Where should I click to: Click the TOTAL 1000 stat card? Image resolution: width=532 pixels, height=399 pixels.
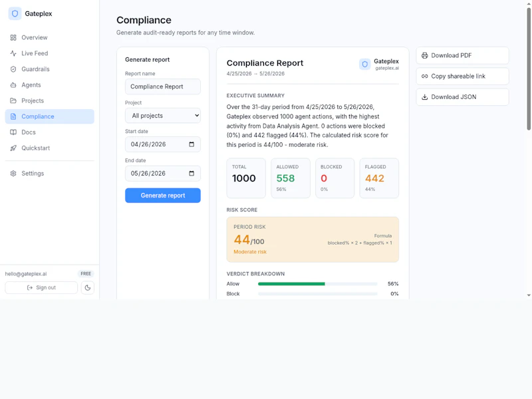pyautogui.click(x=246, y=178)
